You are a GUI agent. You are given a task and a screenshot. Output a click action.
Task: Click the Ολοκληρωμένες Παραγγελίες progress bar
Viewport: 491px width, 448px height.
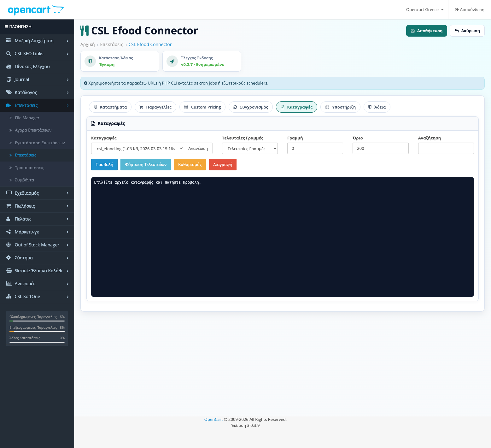[37, 321]
